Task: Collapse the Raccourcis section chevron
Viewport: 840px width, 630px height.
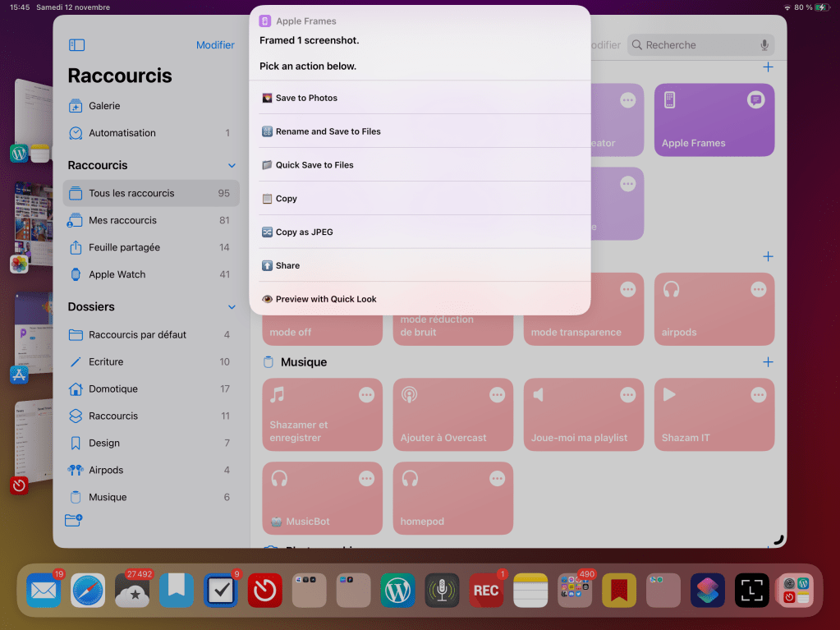Action: pos(232,166)
